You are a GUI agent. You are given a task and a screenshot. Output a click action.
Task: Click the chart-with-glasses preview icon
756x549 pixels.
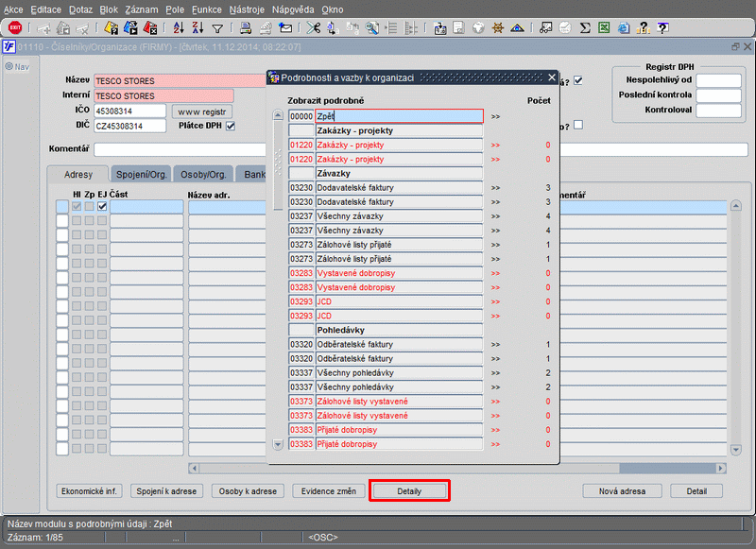click(545, 28)
